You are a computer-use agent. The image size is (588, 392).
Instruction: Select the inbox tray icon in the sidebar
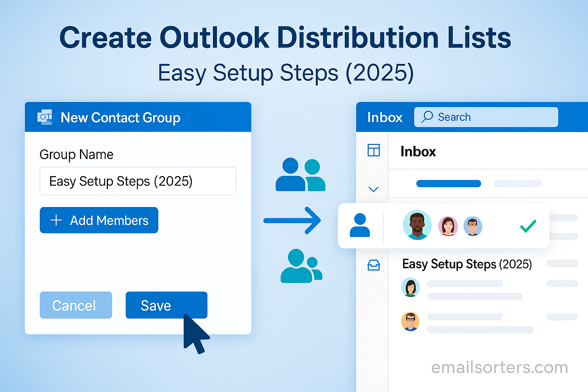[373, 265]
